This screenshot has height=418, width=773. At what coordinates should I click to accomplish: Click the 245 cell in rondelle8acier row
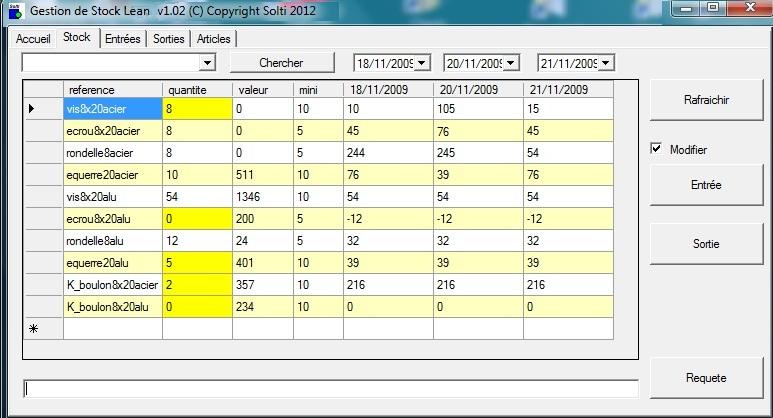coord(478,153)
